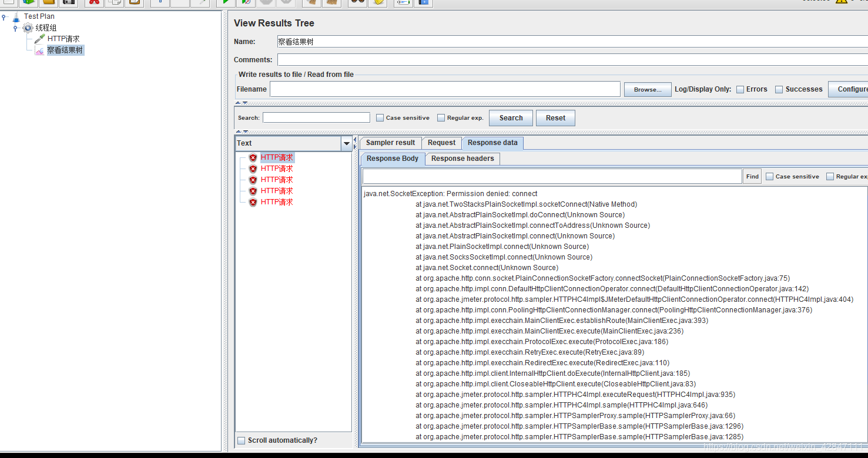Open the Text renderer dropdown

click(x=346, y=143)
